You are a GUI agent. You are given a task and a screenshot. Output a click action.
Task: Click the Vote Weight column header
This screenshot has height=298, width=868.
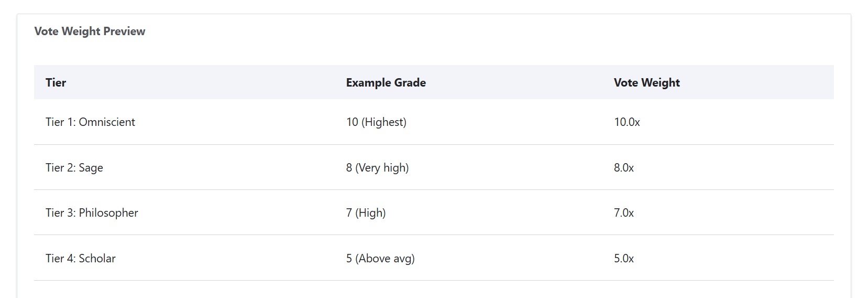coord(646,83)
